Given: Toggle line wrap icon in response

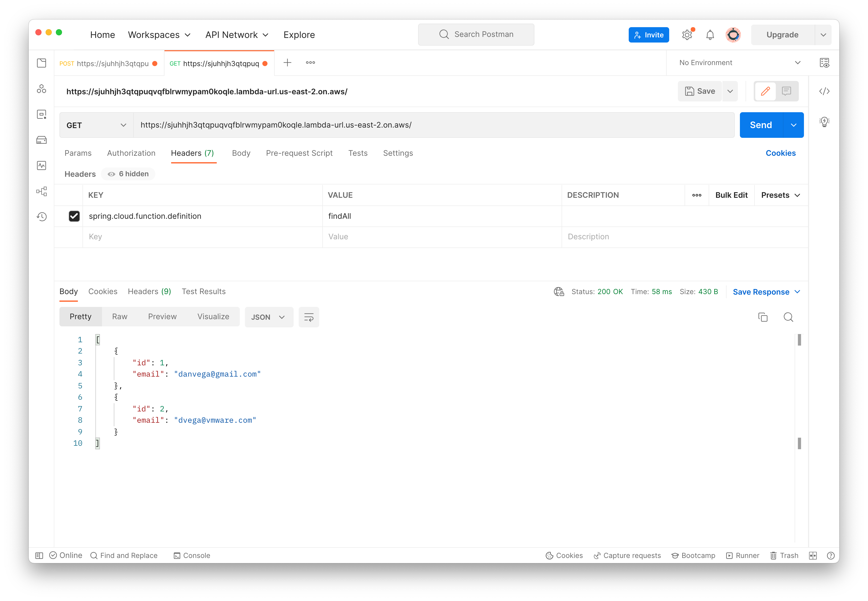Looking at the screenshot, I should 309,317.
